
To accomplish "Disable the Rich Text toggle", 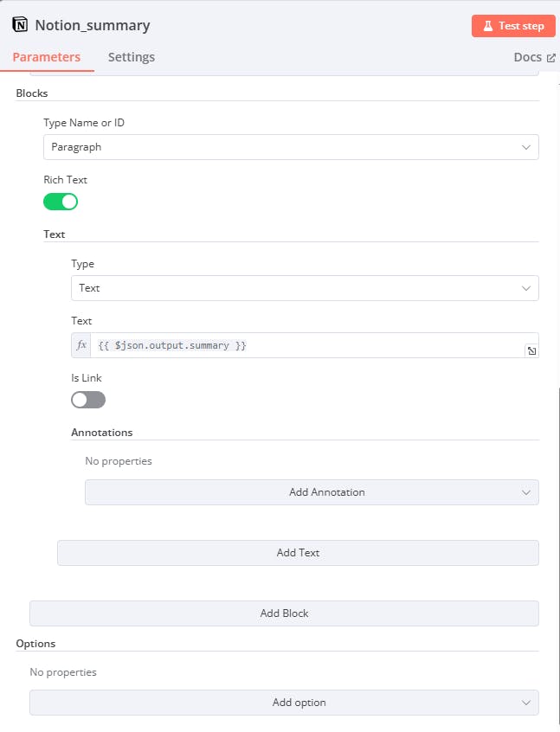I will coord(61,202).
